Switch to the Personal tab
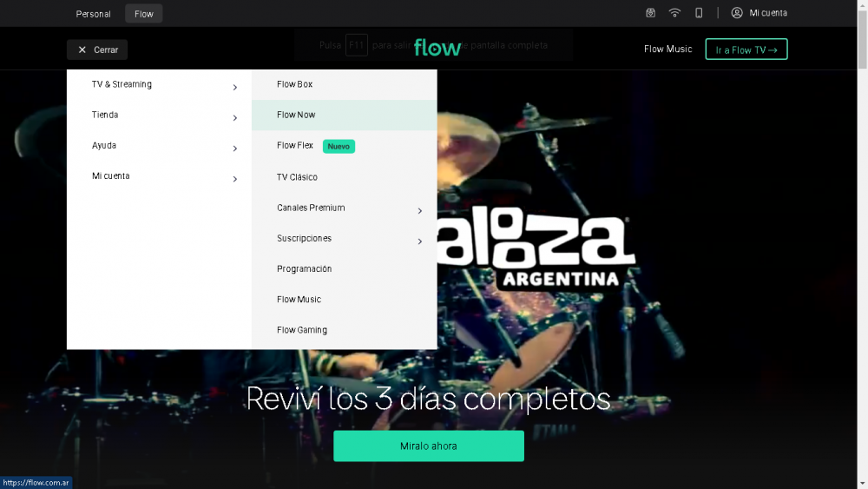868x489 pixels. [93, 14]
